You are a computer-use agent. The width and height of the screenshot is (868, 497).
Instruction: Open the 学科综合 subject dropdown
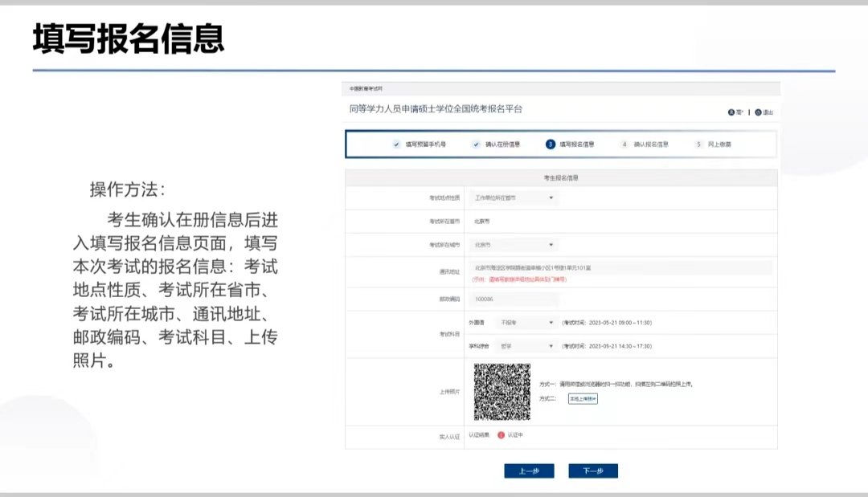[526, 346]
